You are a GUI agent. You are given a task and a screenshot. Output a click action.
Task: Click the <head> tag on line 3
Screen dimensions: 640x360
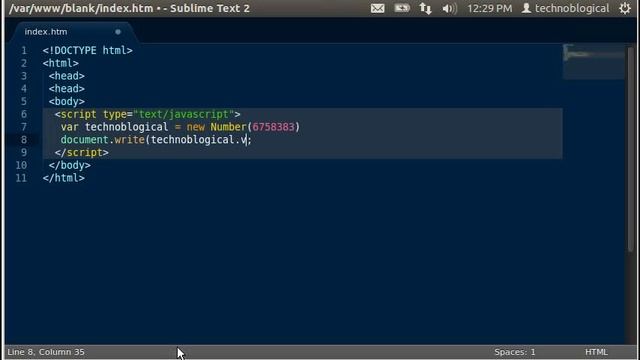click(67, 76)
